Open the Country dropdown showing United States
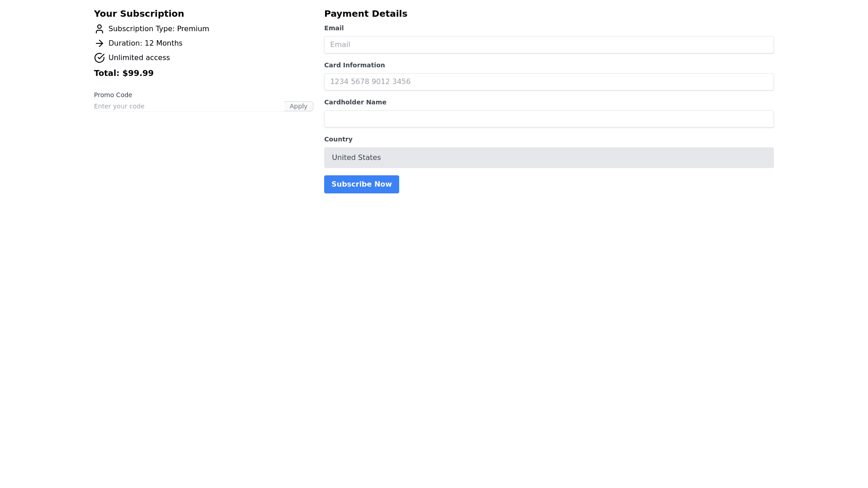This screenshot has width=868, height=488. pos(548,158)
